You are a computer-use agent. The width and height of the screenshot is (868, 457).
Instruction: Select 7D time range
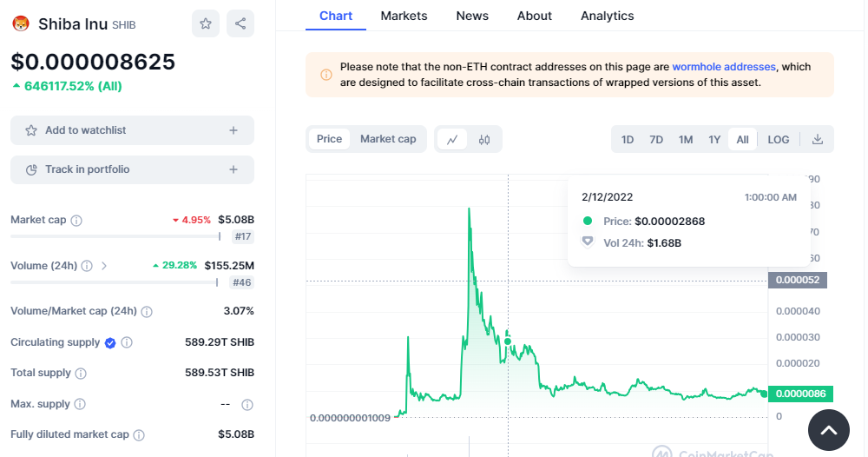point(656,140)
